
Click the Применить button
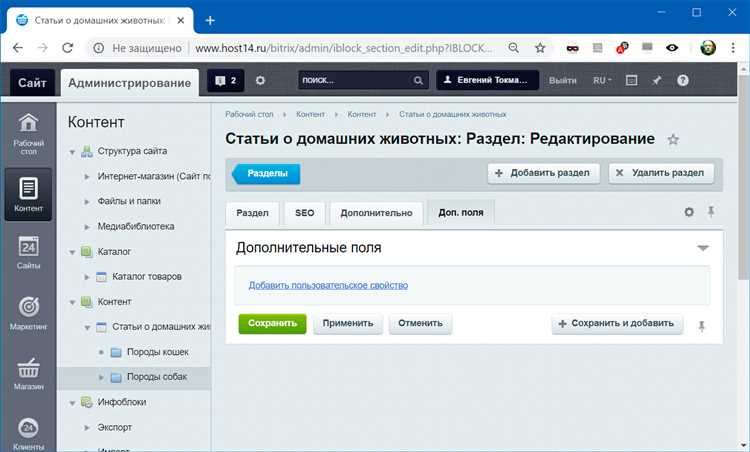(348, 323)
